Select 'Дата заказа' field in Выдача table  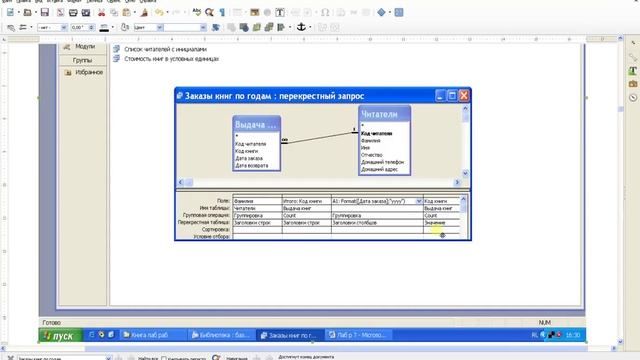[x=249, y=158]
